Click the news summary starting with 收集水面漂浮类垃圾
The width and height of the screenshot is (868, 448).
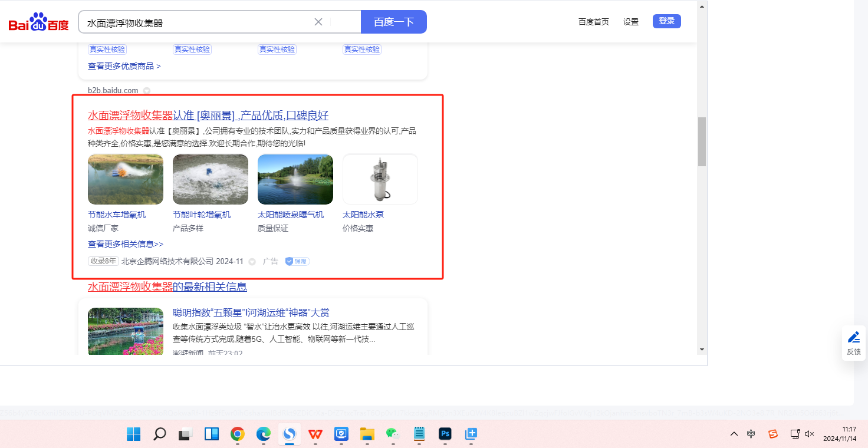[x=294, y=333]
